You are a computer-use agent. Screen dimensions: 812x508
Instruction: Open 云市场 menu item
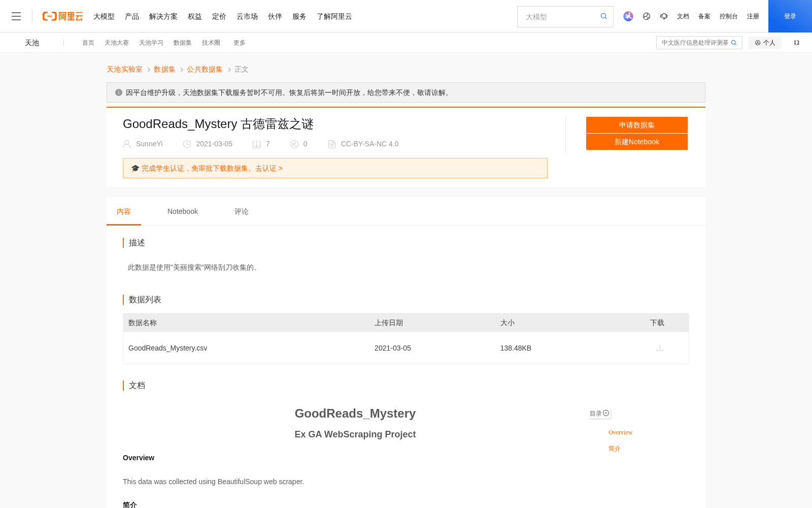(x=247, y=16)
